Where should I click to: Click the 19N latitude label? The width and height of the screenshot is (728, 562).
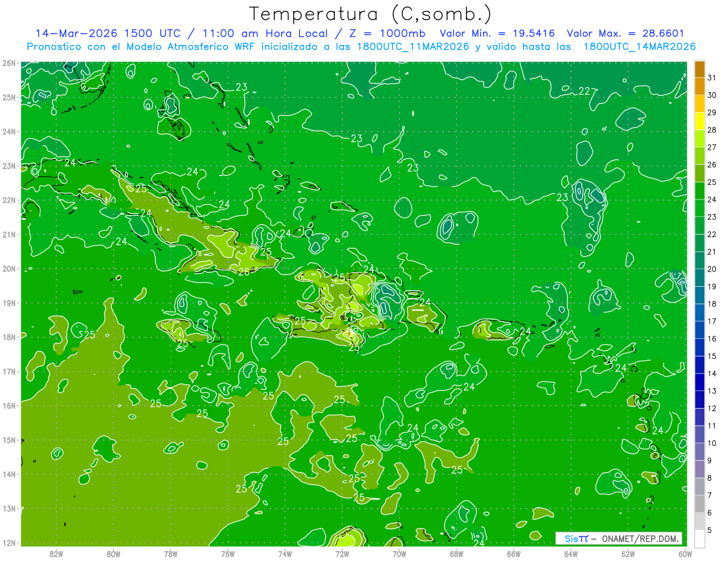pos(8,303)
